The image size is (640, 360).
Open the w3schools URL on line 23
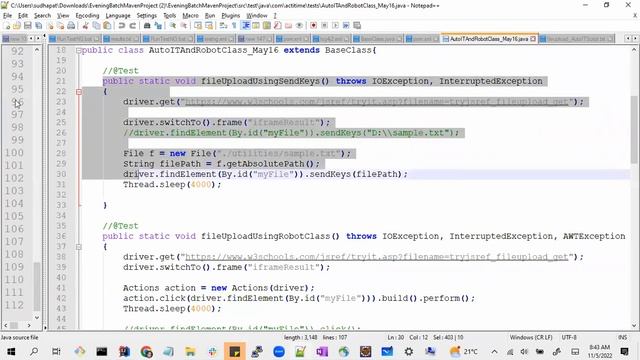click(x=376, y=102)
